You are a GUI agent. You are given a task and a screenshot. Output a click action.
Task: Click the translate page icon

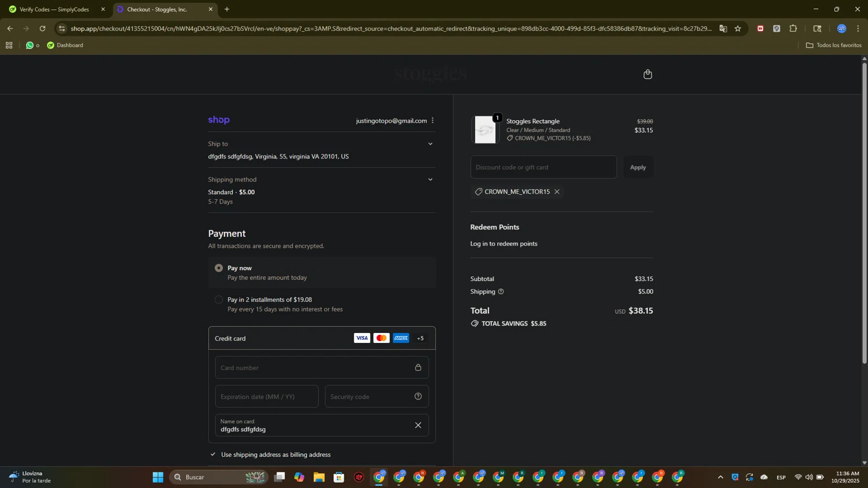[x=723, y=28]
